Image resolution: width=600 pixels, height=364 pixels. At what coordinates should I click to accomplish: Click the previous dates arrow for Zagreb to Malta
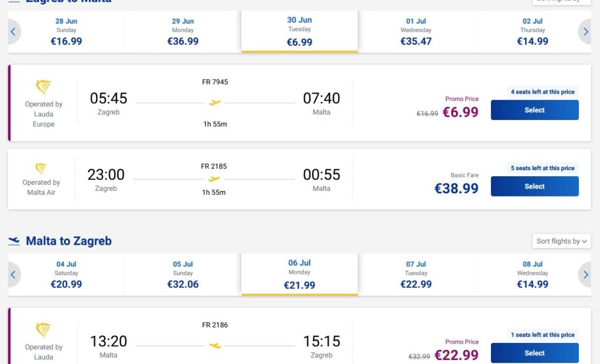point(14,32)
